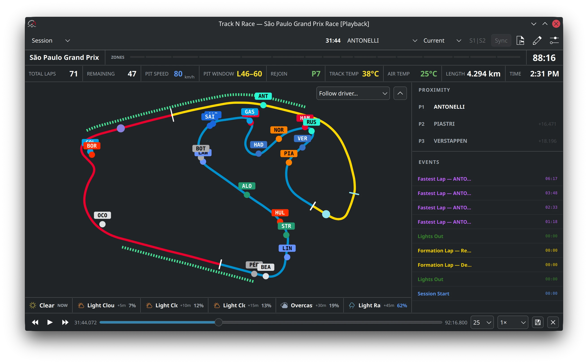The image size is (588, 364).
Task: Collapse the map controls with the chevron button
Action: click(x=400, y=93)
